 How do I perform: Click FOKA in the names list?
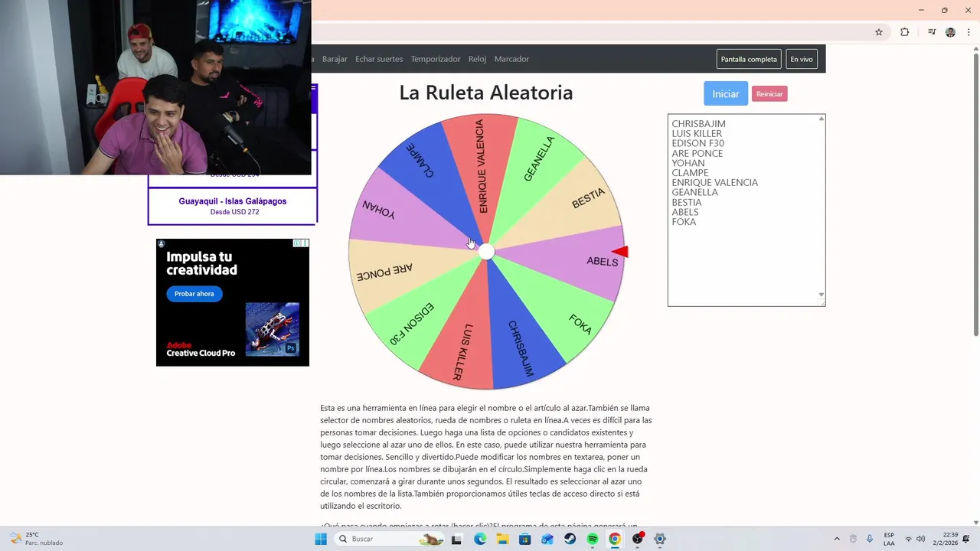[684, 222]
